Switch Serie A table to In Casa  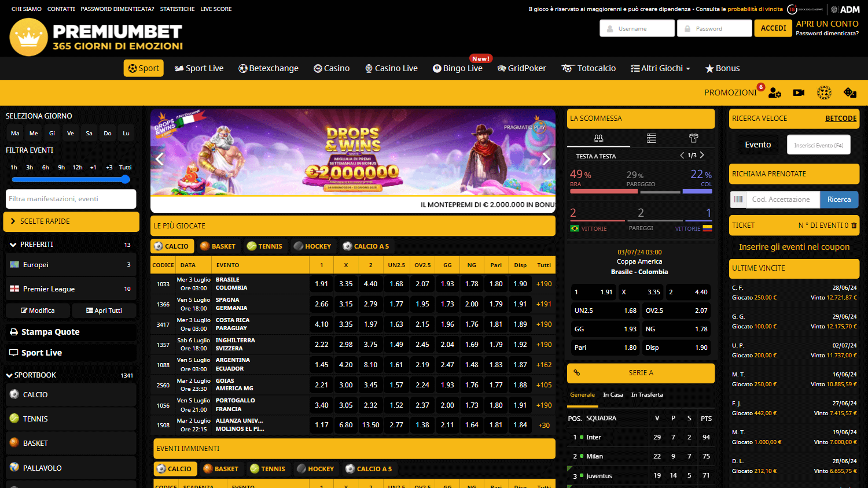pos(613,395)
